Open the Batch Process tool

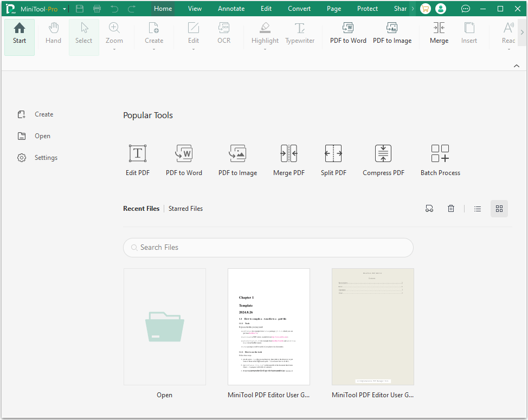[x=440, y=160]
